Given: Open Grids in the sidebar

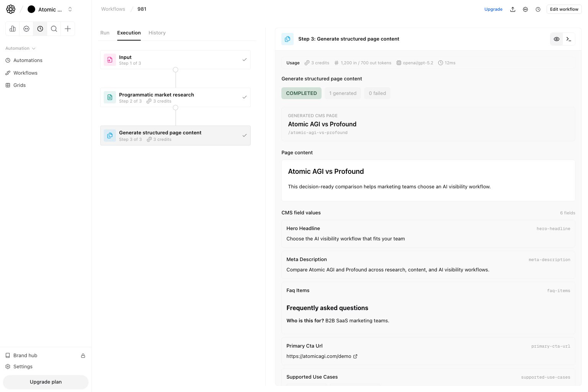Looking at the screenshot, I should (x=19, y=85).
